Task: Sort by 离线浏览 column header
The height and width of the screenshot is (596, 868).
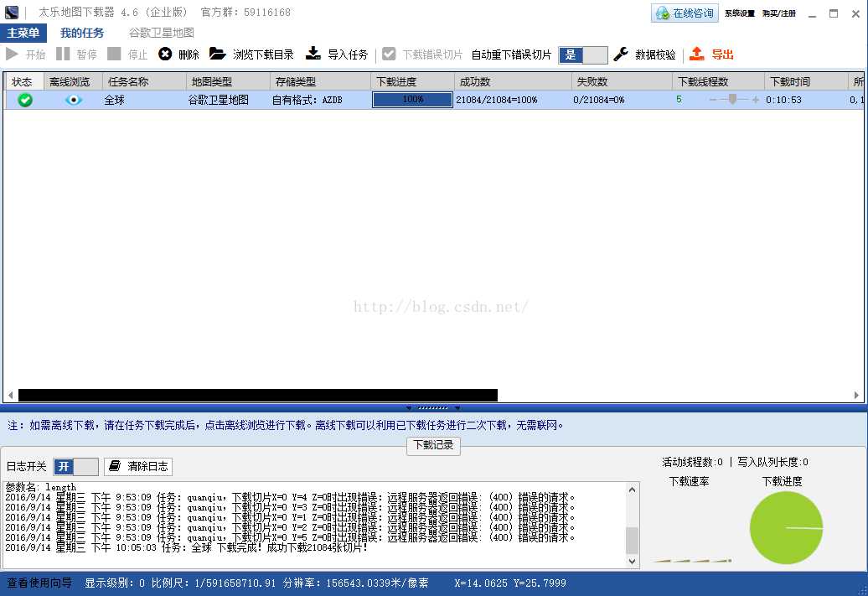Action: coord(73,81)
